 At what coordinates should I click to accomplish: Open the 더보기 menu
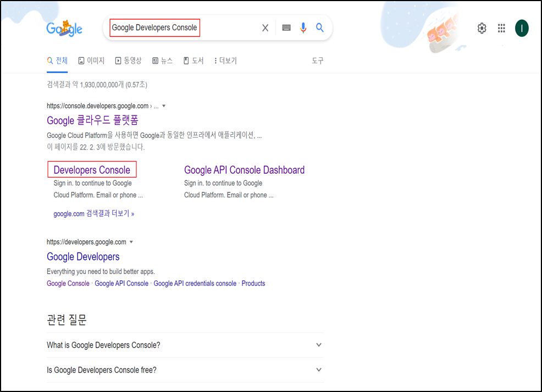tap(226, 61)
